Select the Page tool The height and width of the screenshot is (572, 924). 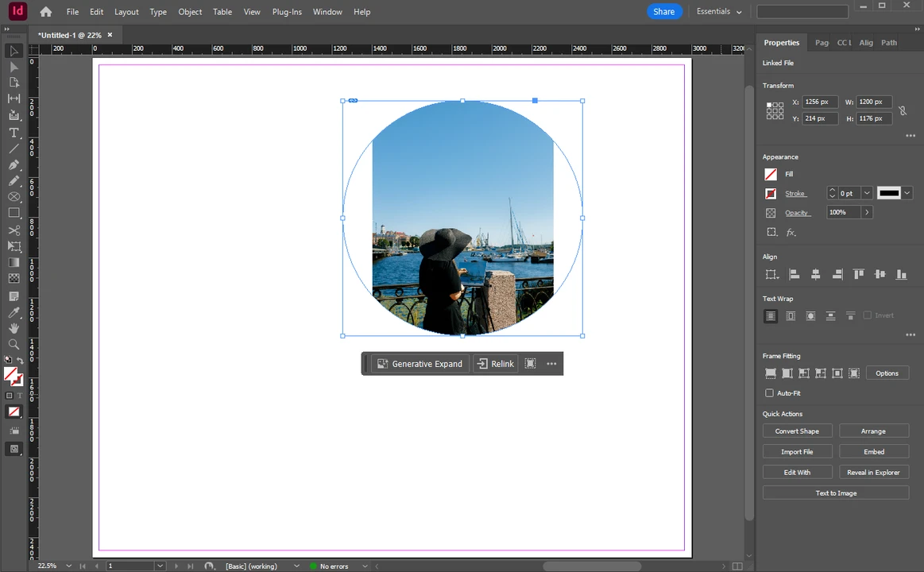[14, 83]
